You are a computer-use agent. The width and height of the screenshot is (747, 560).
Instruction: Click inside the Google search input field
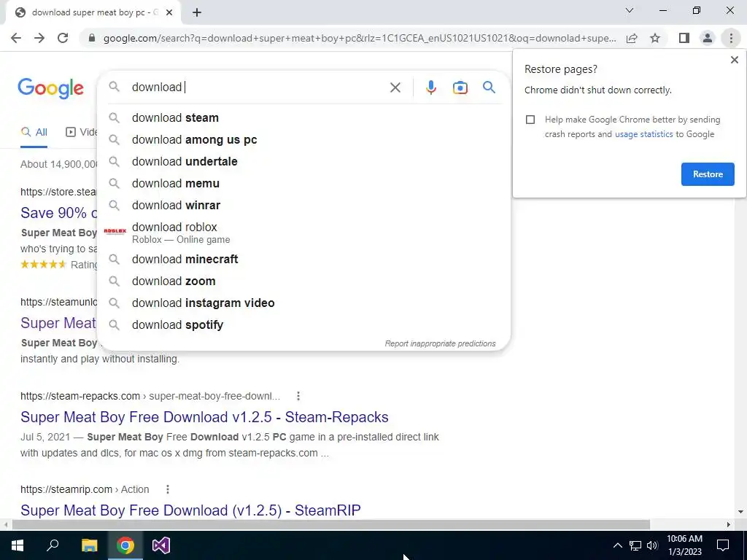tap(258, 87)
